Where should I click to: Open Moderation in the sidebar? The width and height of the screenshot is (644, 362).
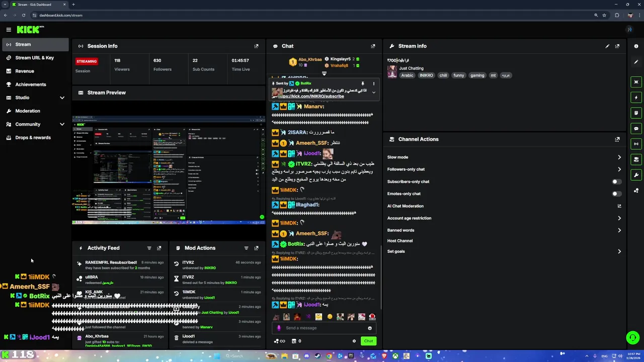(27, 111)
